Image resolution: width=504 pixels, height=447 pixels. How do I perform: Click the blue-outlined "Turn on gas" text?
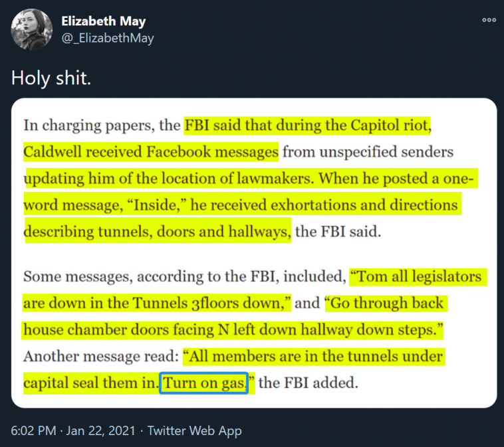(x=204, y=383)
